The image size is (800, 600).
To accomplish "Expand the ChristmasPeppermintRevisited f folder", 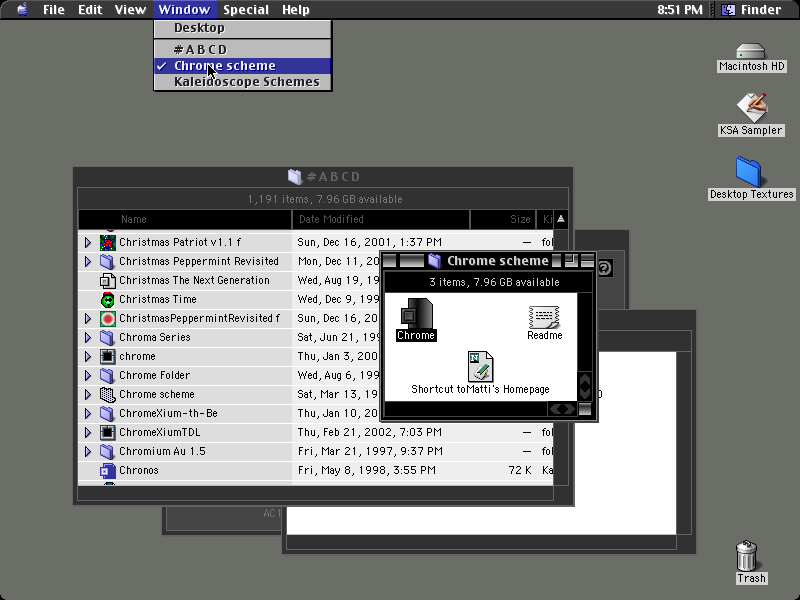I will (x=88, y=318).
